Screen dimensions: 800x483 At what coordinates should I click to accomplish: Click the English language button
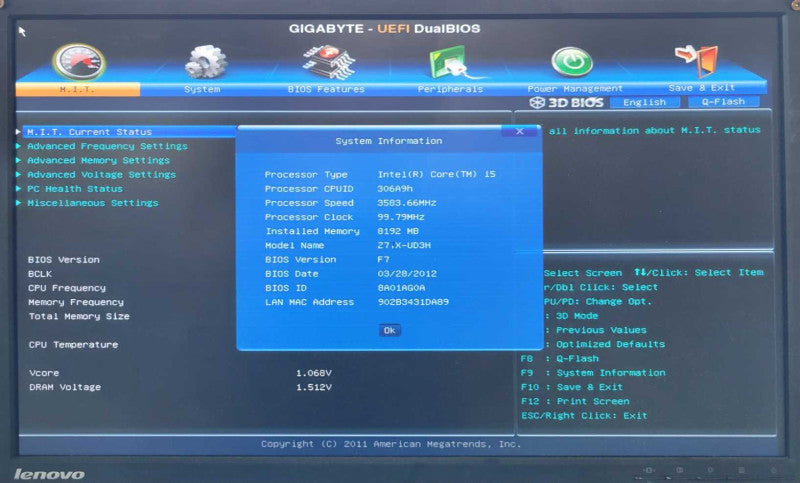pyautogui.click(x=645, y=102)
